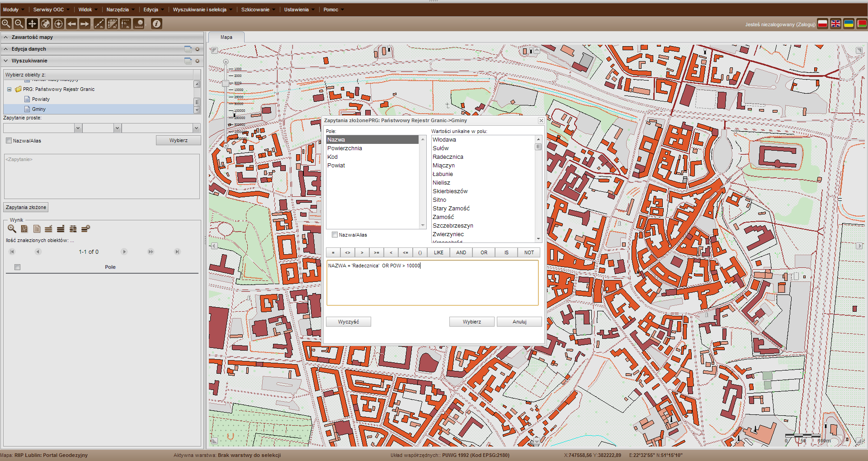This screenshot has width=868, height=461.
Task: Select the area measurement tool
Action: pyautogui.click(x=112, y=24)
